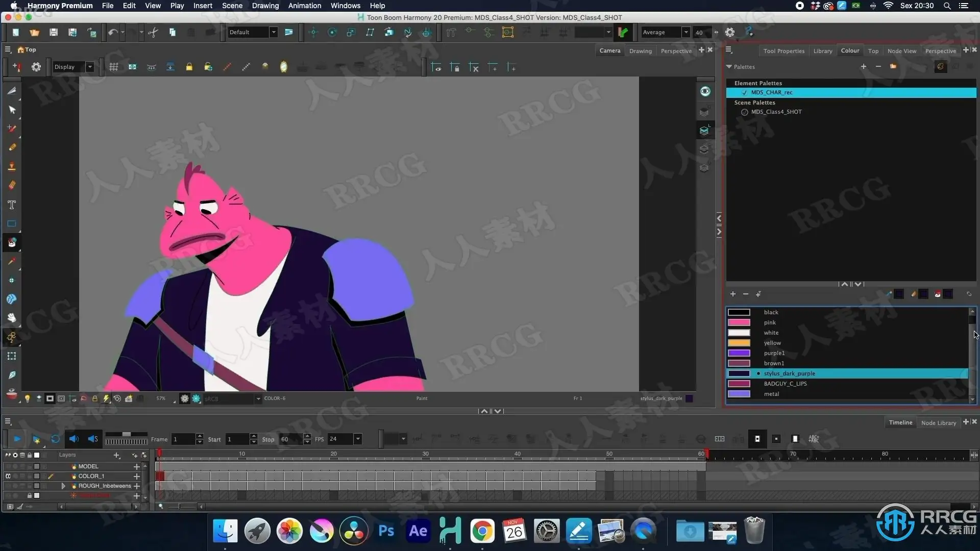Add a new palette with plus button
The image size is (980, 551).
pos(863,66)
